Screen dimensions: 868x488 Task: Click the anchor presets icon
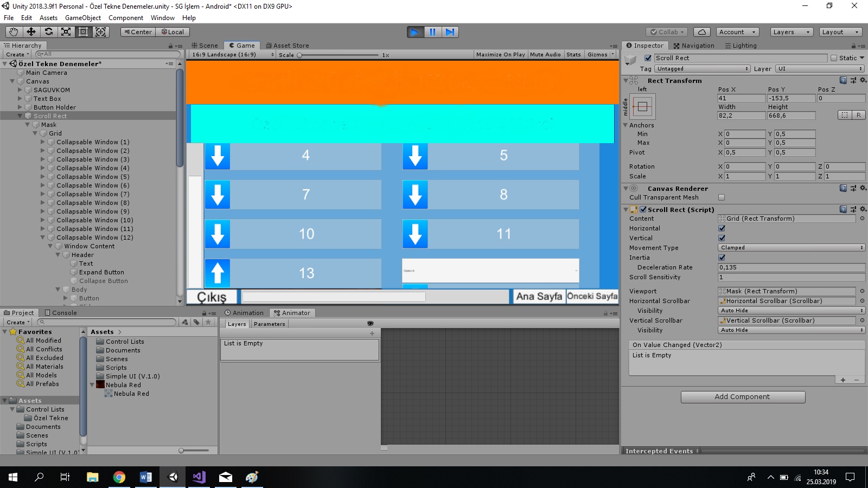pos(643,106)
